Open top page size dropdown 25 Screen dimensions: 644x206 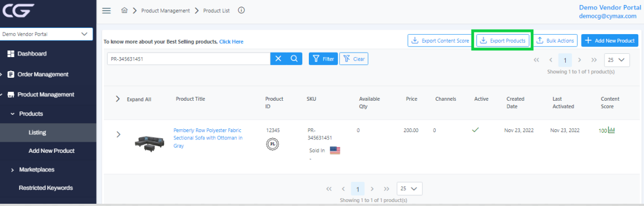[x=617, y=60]
